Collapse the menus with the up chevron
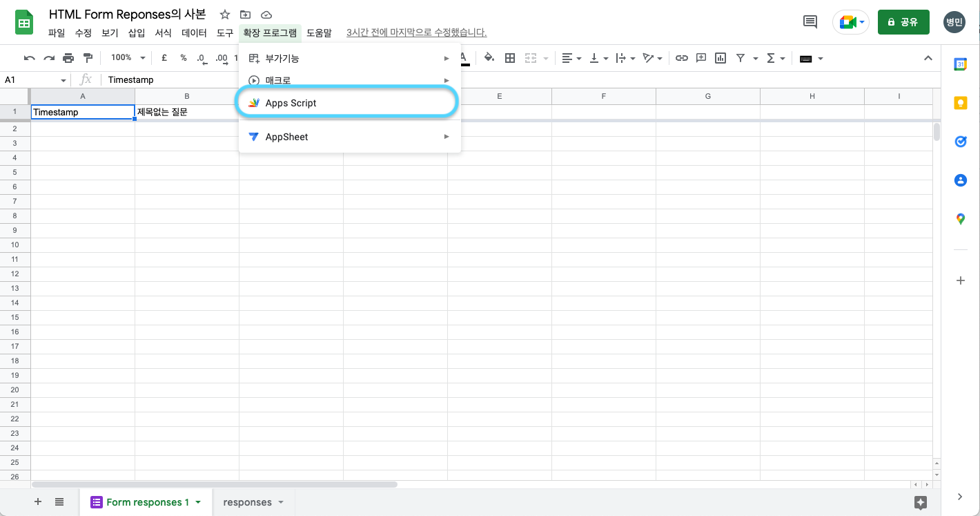The width and height of the screenshot is (980, 516). pos(928,58)
